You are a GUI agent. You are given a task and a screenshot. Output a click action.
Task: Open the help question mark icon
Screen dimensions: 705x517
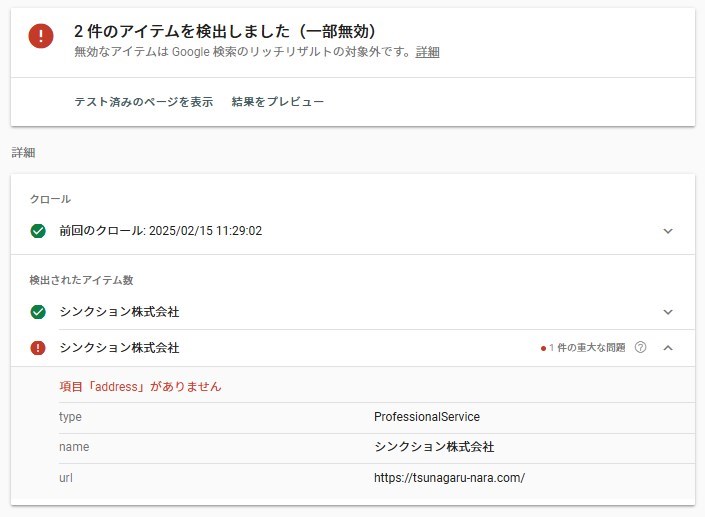[x=641, y=348]
